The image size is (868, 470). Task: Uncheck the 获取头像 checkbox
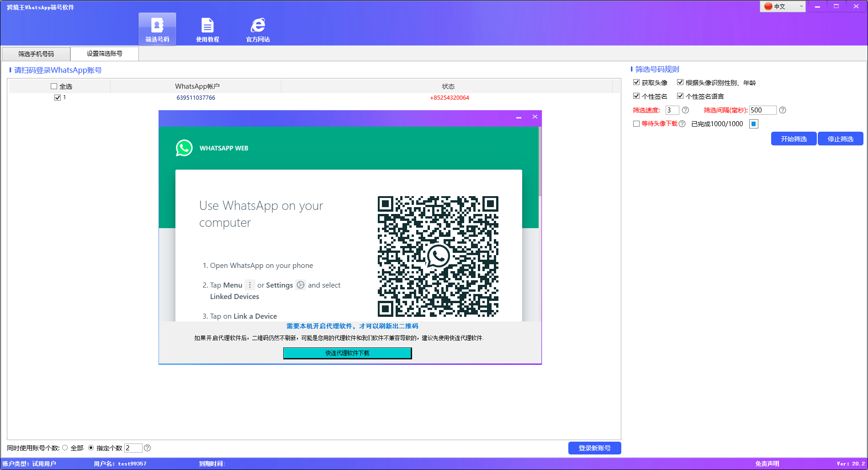click(x=636, y=83)
